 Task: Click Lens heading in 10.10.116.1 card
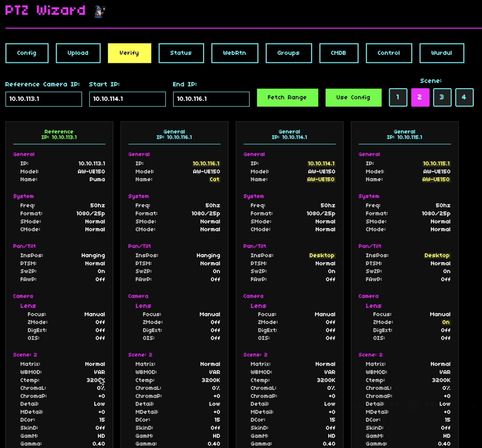143,306
